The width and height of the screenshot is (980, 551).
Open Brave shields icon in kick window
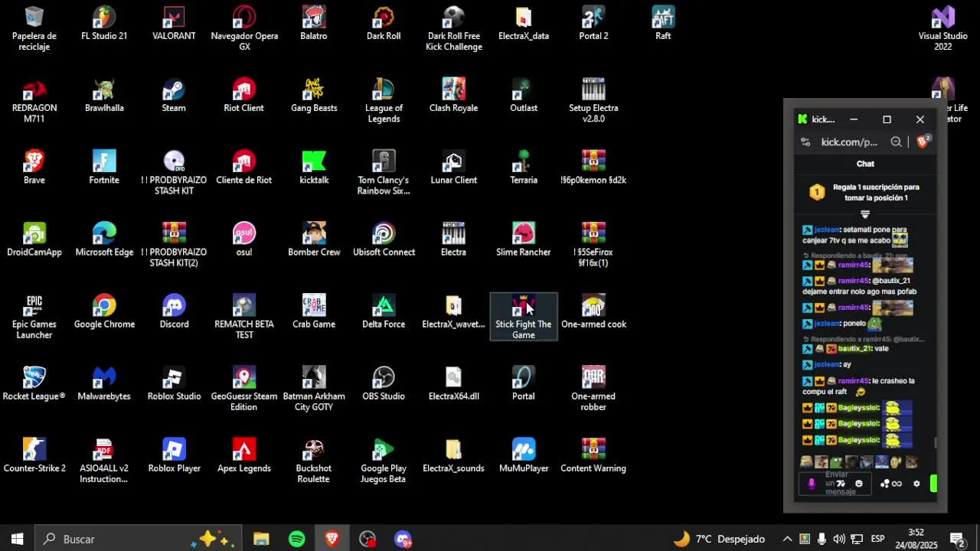pyautogui.click(x=923, y=142)
